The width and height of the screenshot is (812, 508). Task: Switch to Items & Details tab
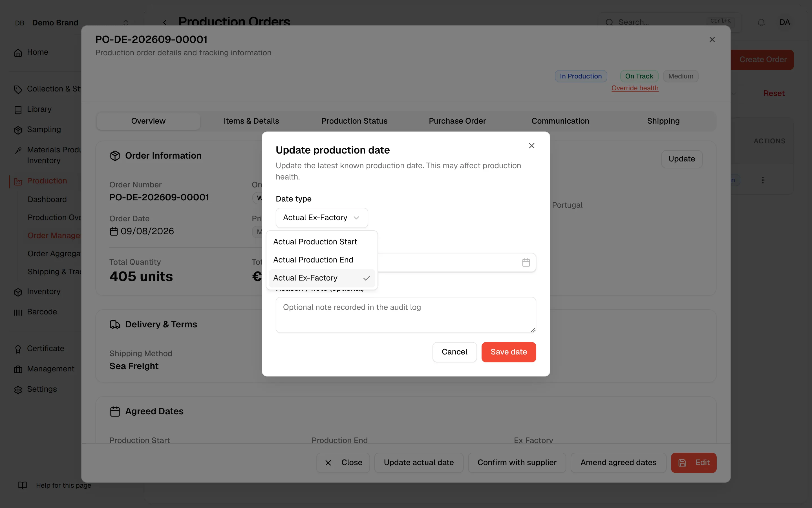pos(251,121)
